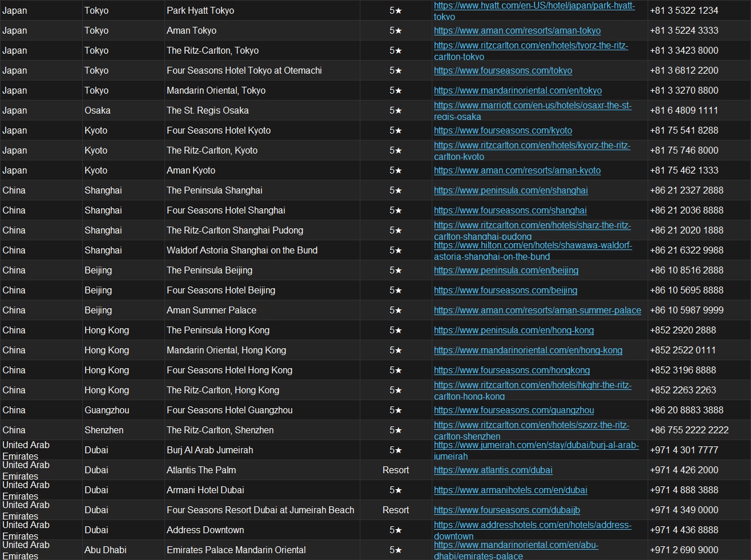751x560 pixels.
Task: Select Mandarin Oriental, Hong Kong name cell
Action: [x=262, y=350]
